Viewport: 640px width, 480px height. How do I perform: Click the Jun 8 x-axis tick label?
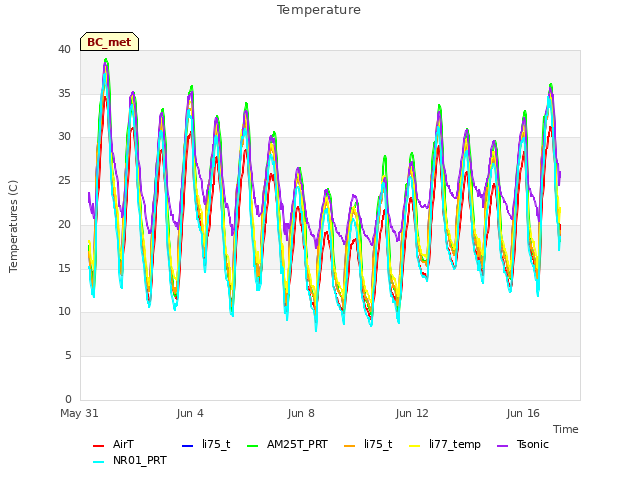301,413
